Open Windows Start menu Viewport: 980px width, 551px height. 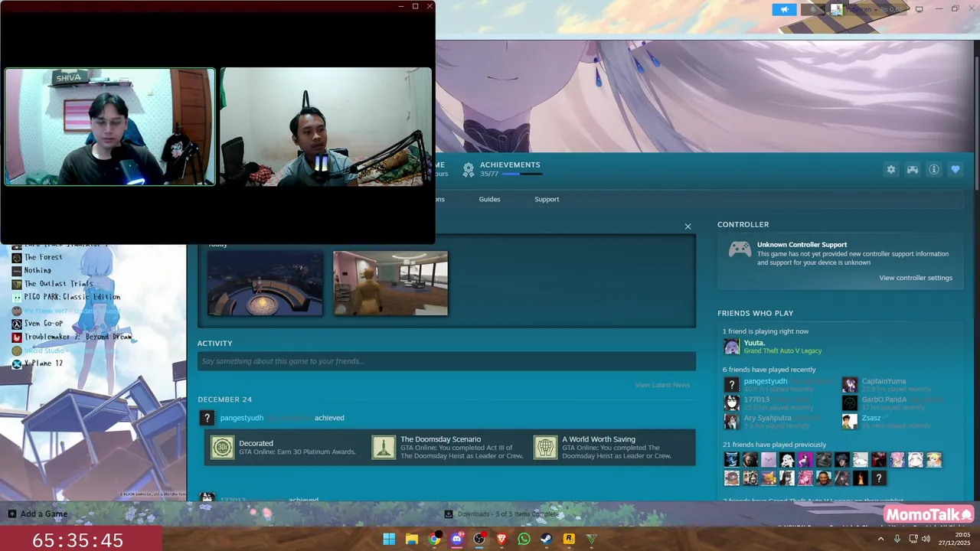389,540
